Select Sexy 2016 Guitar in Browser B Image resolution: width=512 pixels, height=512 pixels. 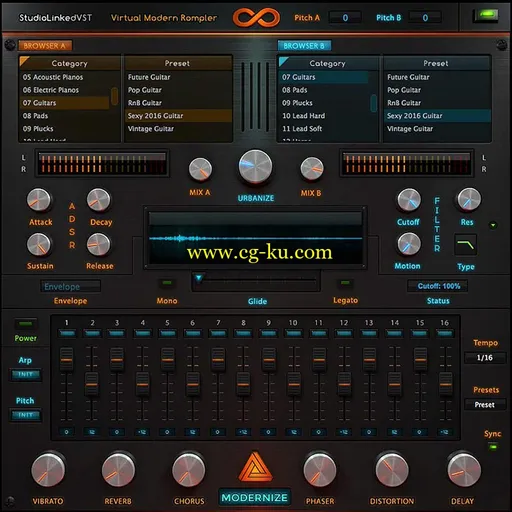pos(437,116)
